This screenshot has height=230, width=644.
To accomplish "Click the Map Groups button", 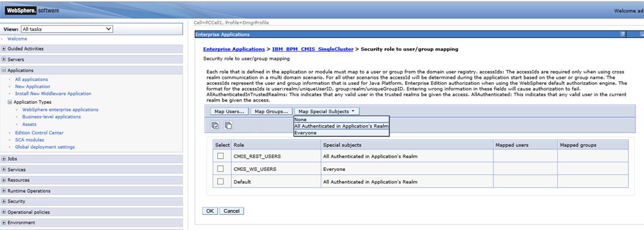I will pos(271,111).
